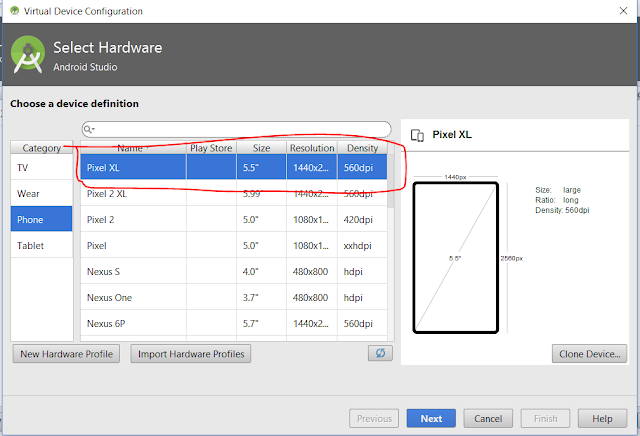Sort devices by Name column header
The height and width of the screenshot is (436, 640).
coord(133,148)
